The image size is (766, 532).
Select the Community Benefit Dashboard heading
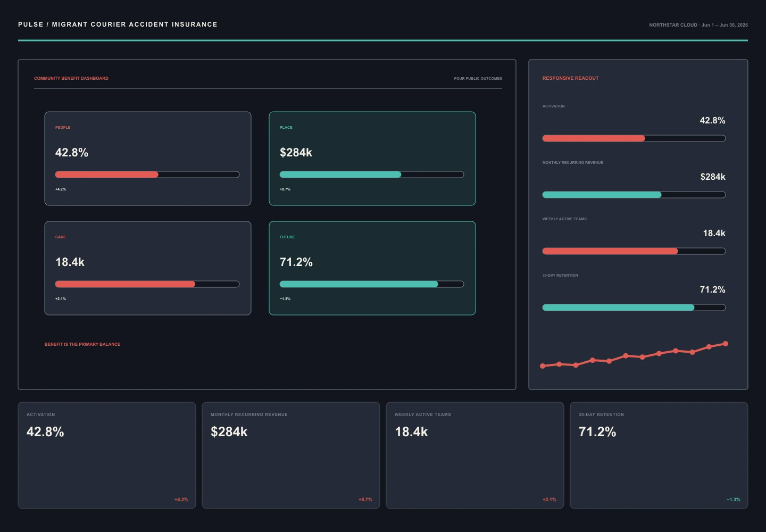click(71, 78)
